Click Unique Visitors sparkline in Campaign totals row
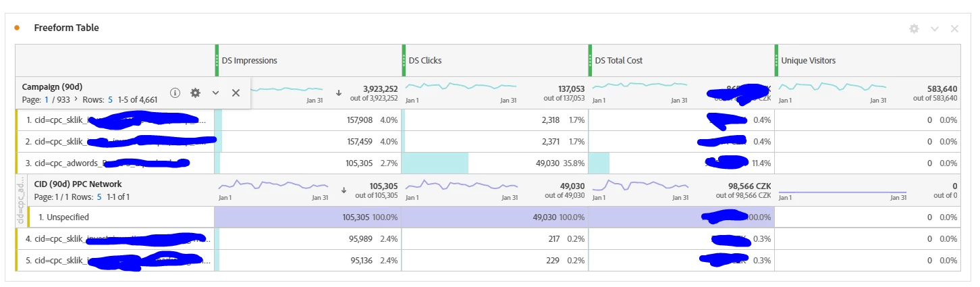 click(x=834, y=87)
